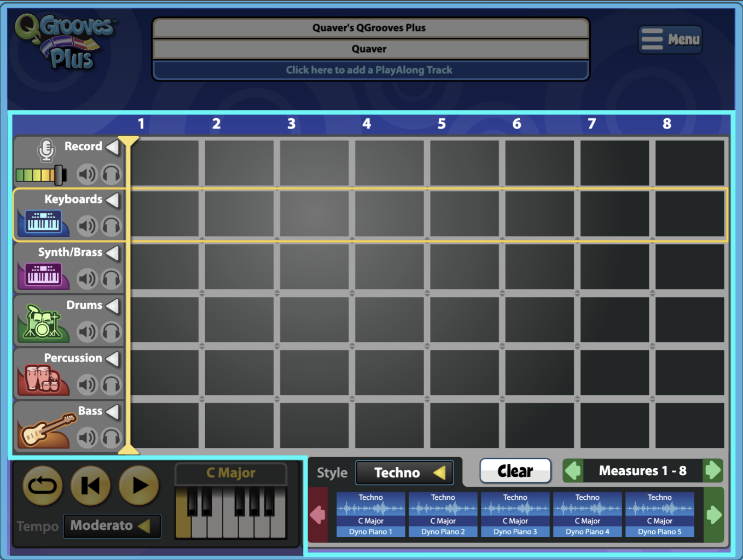Viewport: 743px width, 560px height.
Task: Mute the Percussion track speaker
Action: (x=87, y=385)
